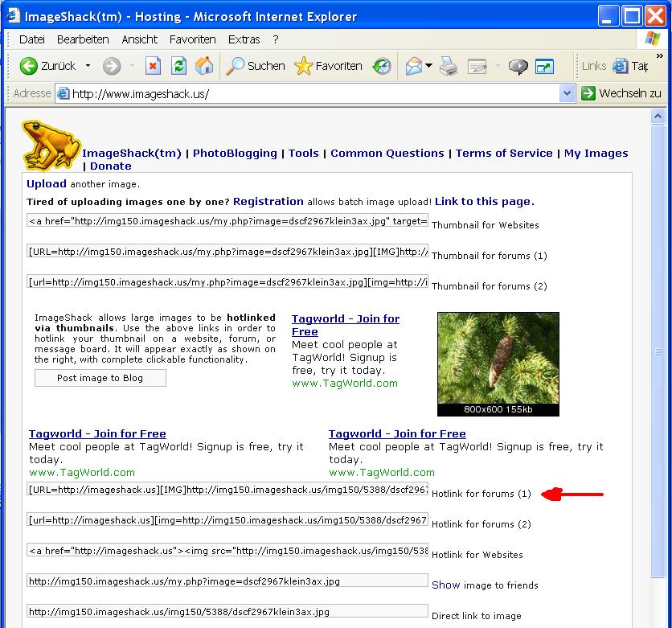Click the mail envelope icon
672x628 pixels.
(414, 66)
